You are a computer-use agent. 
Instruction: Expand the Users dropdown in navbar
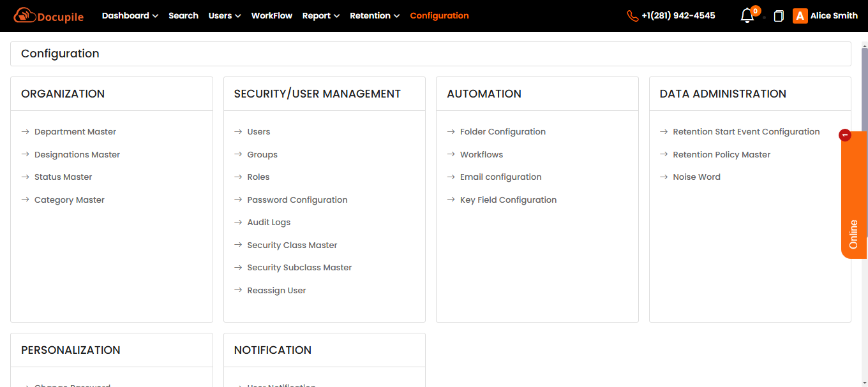point(225,16)
